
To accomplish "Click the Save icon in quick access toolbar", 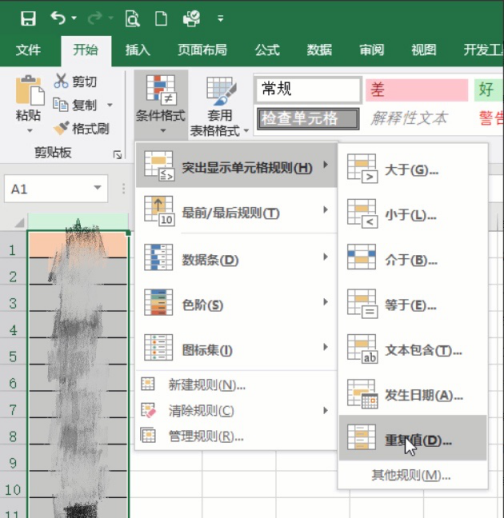I will pyautogui.click(x=28, y=19).
